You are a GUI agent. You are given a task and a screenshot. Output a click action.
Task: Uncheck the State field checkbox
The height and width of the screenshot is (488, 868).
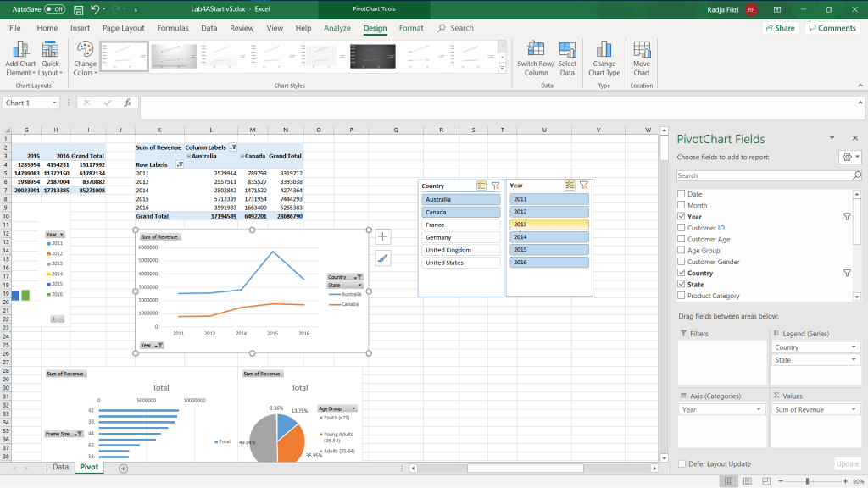(682, 285)
